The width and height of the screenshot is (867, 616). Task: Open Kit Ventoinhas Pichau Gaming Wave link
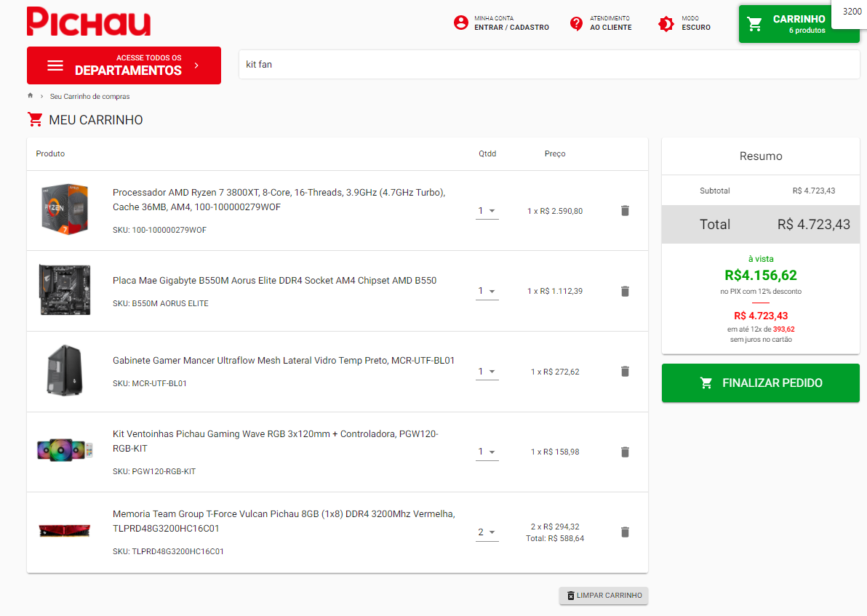276,441
